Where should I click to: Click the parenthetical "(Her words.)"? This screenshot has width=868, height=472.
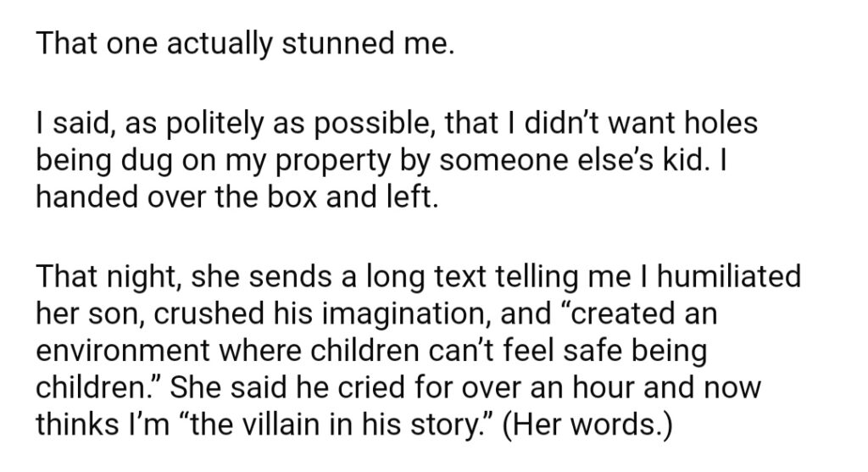[587, 425]
